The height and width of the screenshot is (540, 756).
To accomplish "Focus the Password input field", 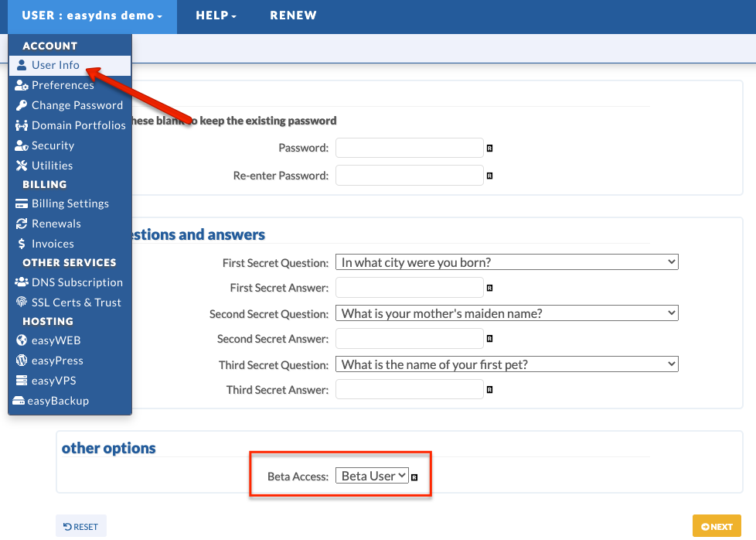I will tap(410, 148).
